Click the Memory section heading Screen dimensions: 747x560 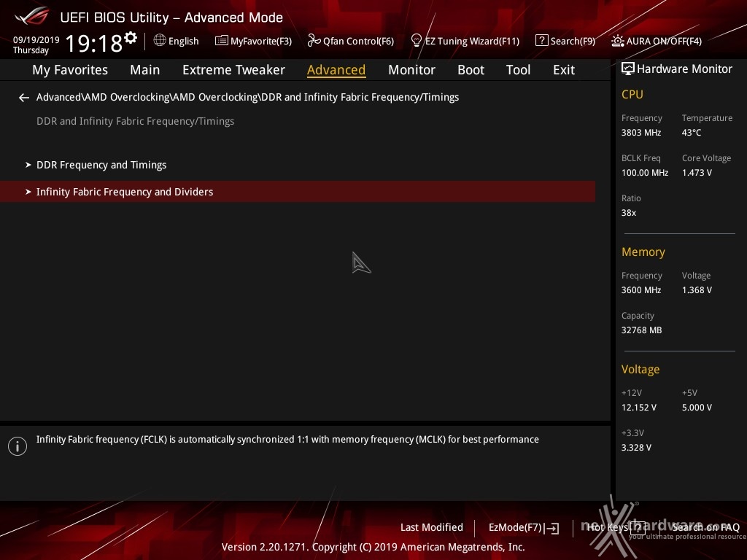(x=643, y=252)
